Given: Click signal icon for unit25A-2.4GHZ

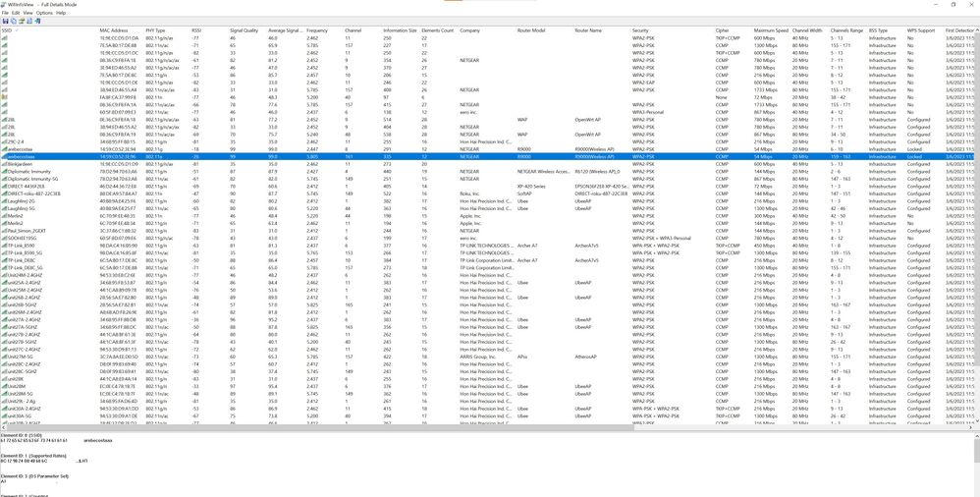Looking at the screenshot, I should 4,283.
